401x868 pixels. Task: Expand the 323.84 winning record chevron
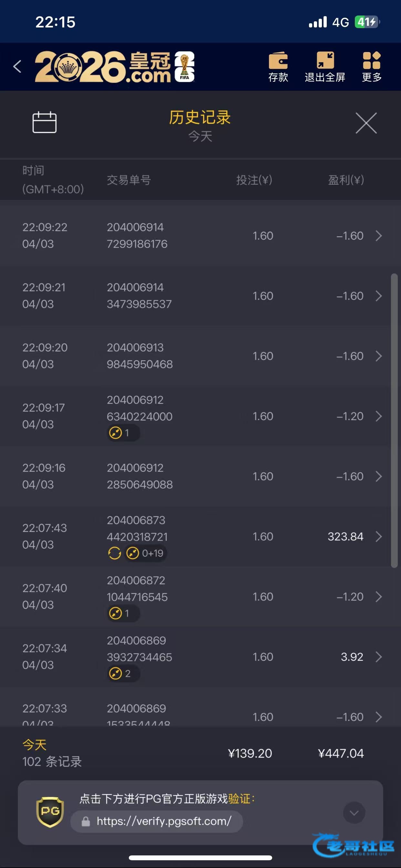tap(378, 536)
